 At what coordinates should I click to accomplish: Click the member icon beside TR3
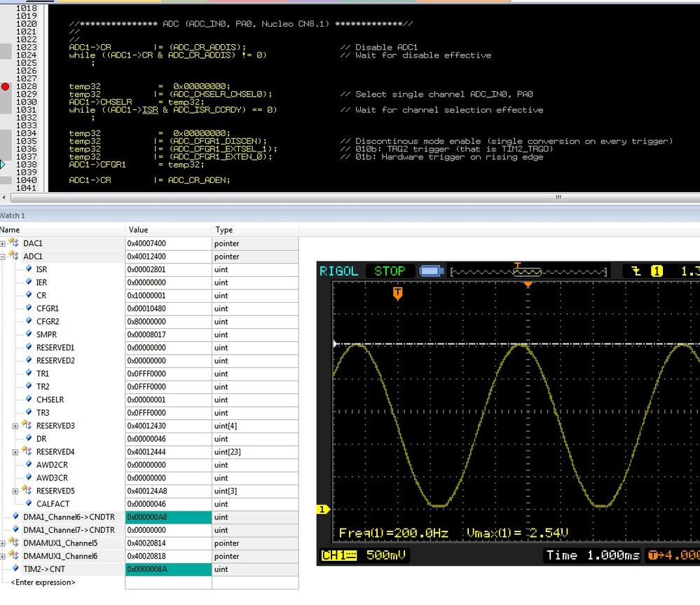[29, 412]
